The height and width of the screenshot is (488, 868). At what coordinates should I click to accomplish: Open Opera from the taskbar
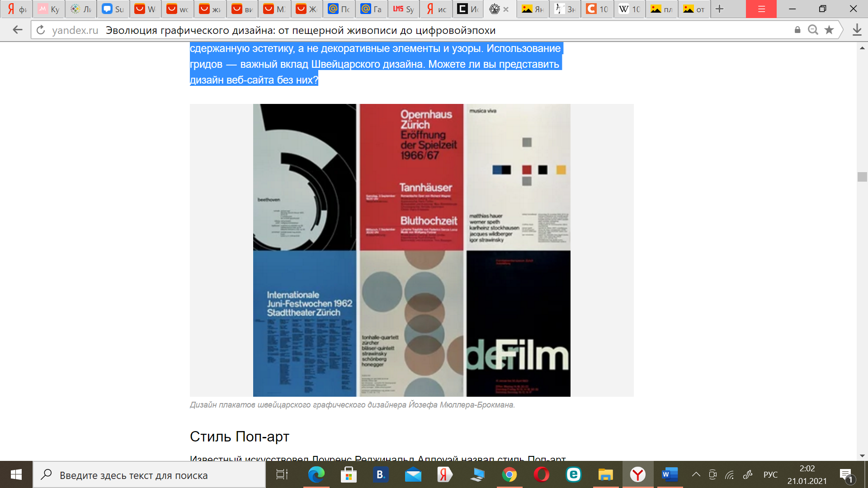541,474
